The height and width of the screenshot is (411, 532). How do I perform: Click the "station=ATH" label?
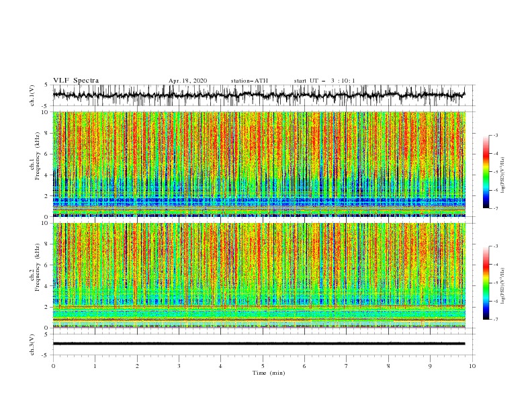pos(249,81)
